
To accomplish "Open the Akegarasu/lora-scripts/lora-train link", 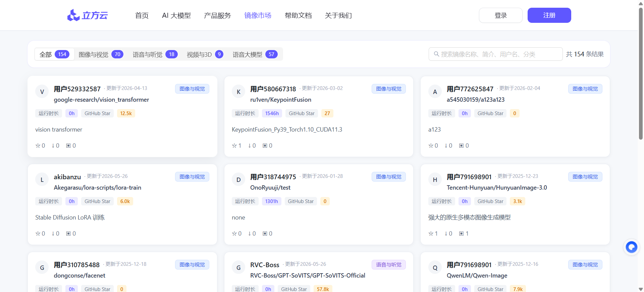I will pyautogui.click(x=97, y=188).
